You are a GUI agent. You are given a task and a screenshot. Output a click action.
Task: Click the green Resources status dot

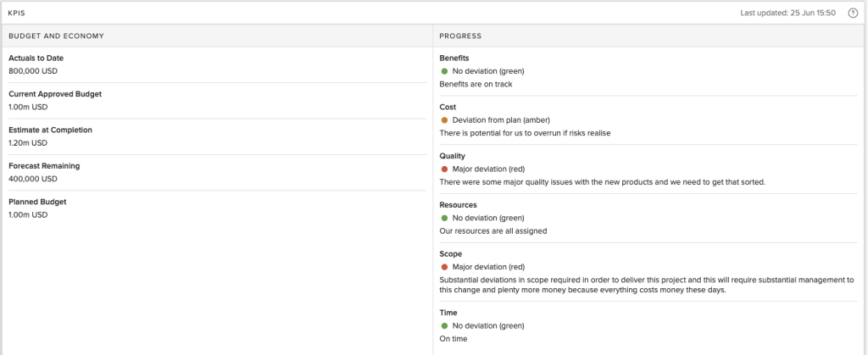[x=444, y=218]
